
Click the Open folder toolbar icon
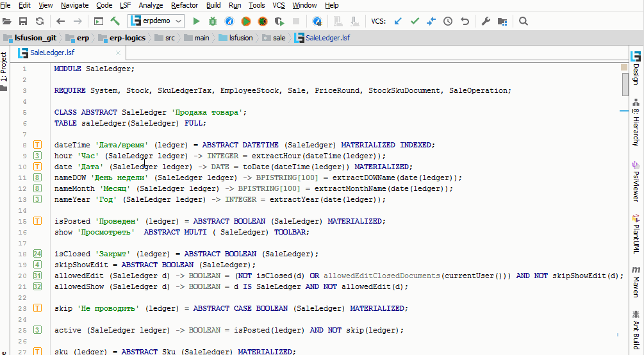6,21
